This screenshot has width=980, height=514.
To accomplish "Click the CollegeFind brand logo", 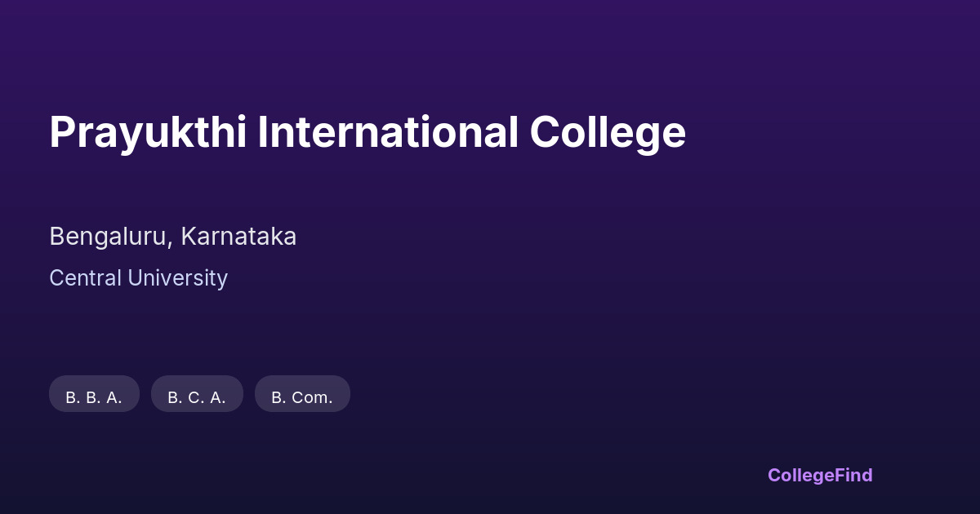I will pyautogui.click(x=820, y=475).
